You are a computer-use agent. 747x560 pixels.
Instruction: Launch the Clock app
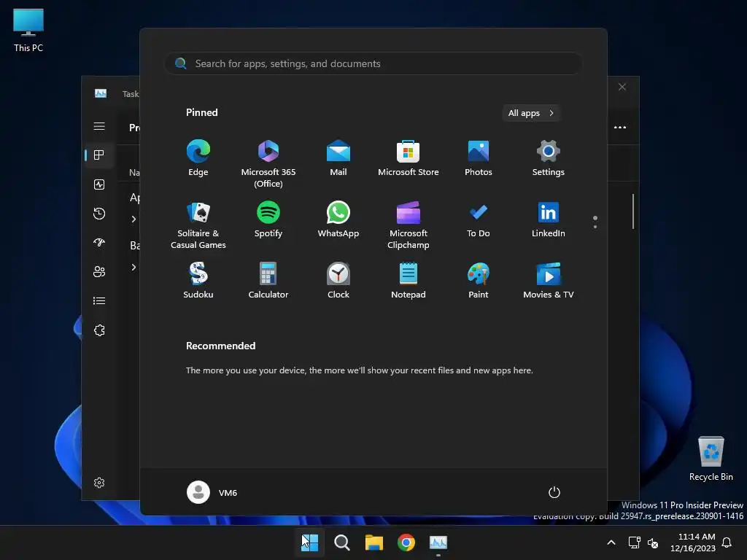338,281
